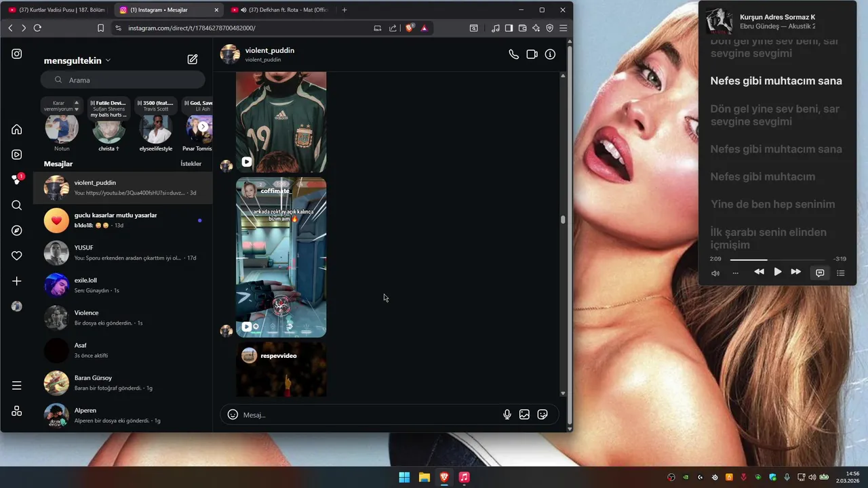Open the violent_puddin conversation in list
The height and width of the screenshot is (488, 868).
pos(123,188)
